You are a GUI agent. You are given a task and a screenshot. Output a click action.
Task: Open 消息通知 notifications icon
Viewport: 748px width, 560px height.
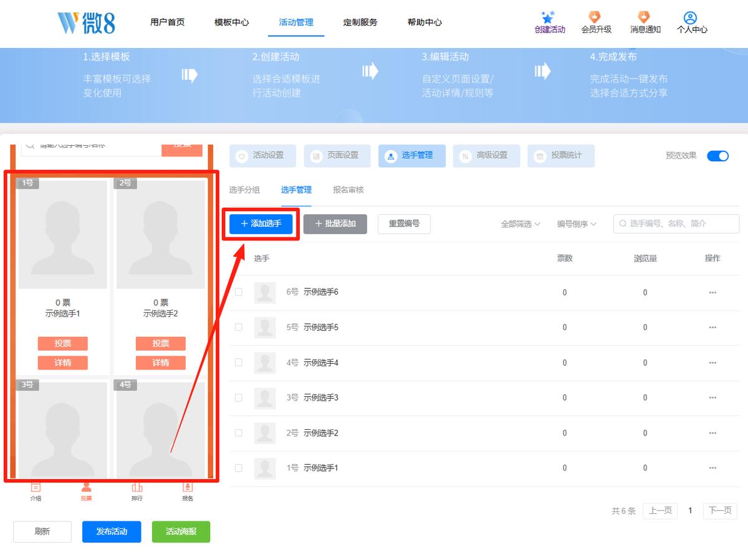645,17
